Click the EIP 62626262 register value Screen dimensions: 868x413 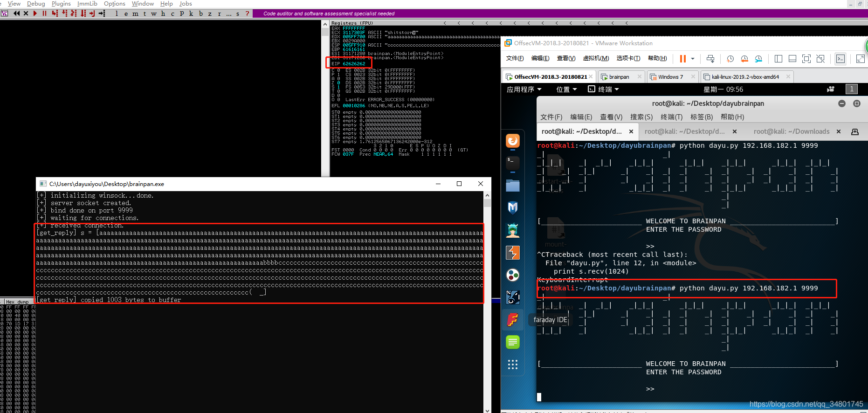point(354,63)
